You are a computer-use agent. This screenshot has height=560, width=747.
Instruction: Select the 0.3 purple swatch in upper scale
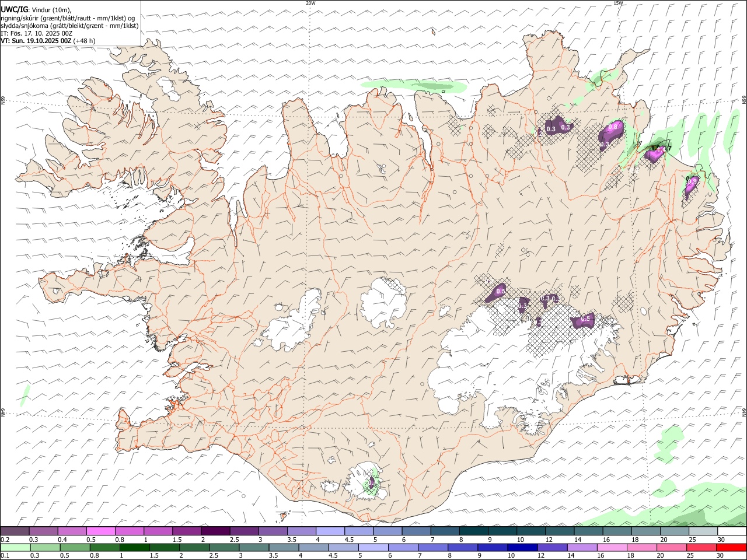[x=43, y=531]
